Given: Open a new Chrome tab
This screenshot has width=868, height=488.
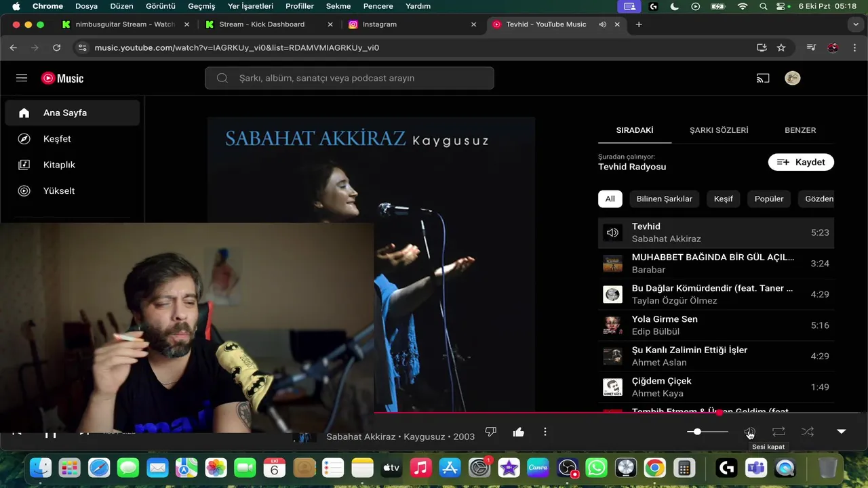Looking at the screenshot, I should (639, 24).
